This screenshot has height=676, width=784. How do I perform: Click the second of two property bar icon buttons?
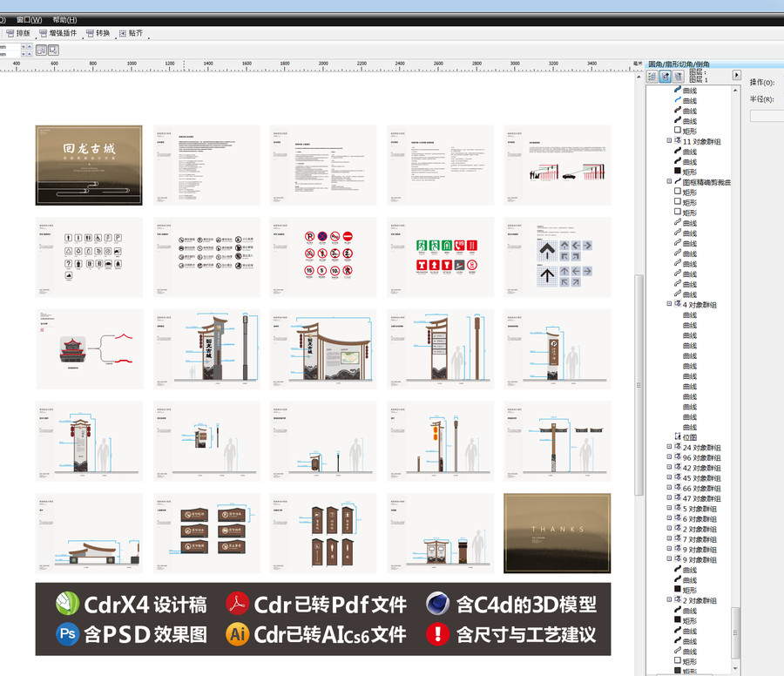(53, 50)
